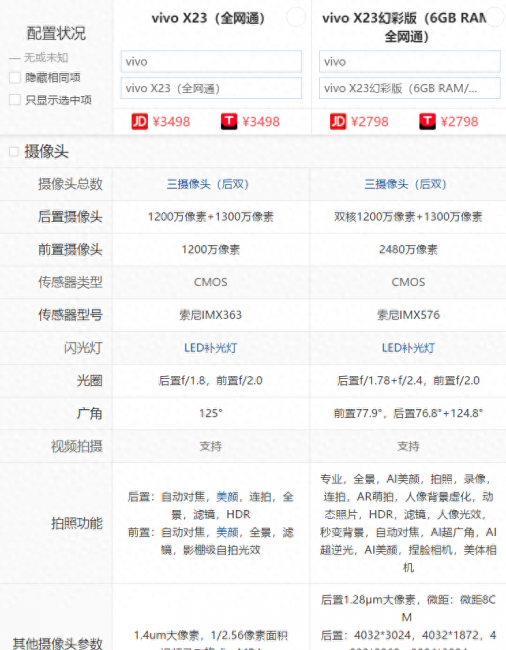This screenshot has width=506, height=650.
Task: Click the Tmall icon under vivo X23（全网通）
Action: (229, 121)
